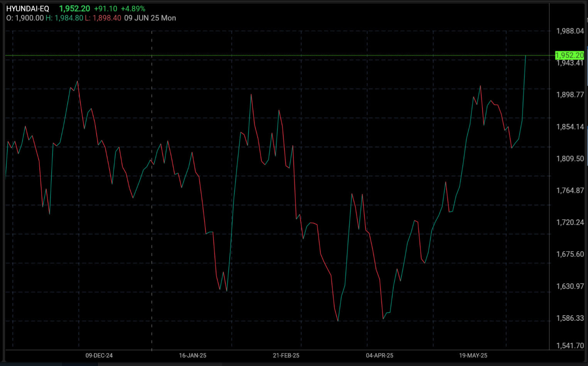
Task: Click the 1,541.70 price axis label
Action: click(x=570, y=346)
